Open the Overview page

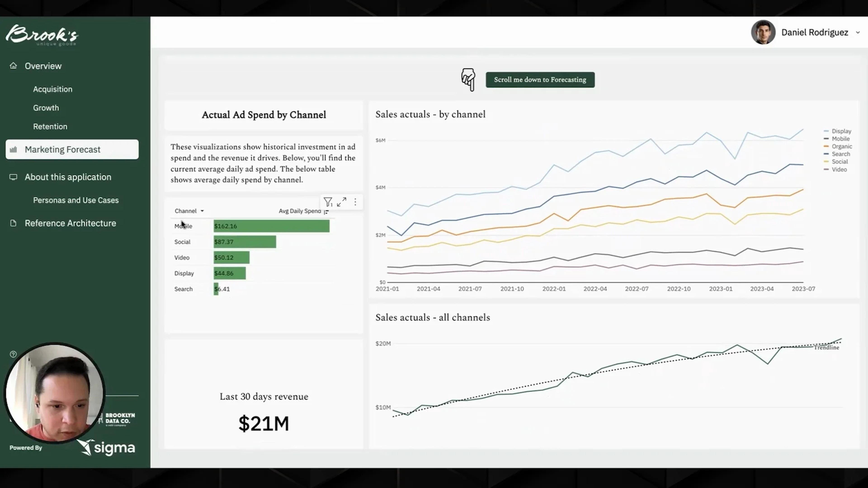tap(43, 66)
